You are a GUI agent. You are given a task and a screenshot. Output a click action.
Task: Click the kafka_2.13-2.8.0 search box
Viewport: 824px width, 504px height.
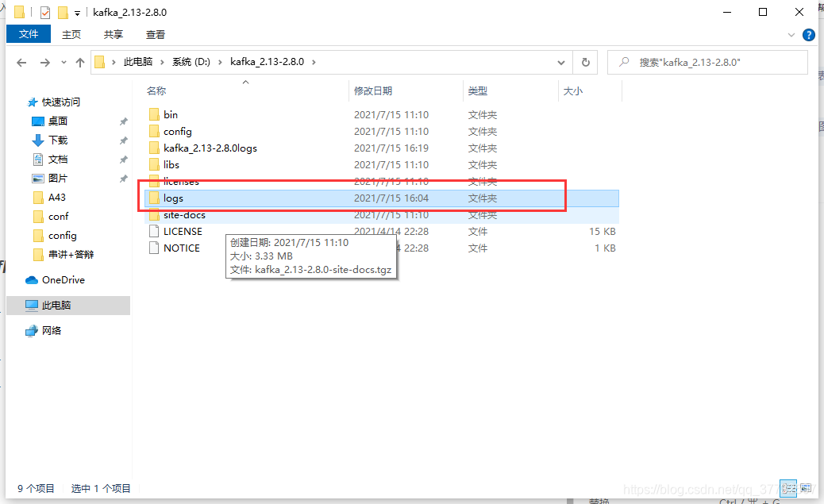point(707,63)
